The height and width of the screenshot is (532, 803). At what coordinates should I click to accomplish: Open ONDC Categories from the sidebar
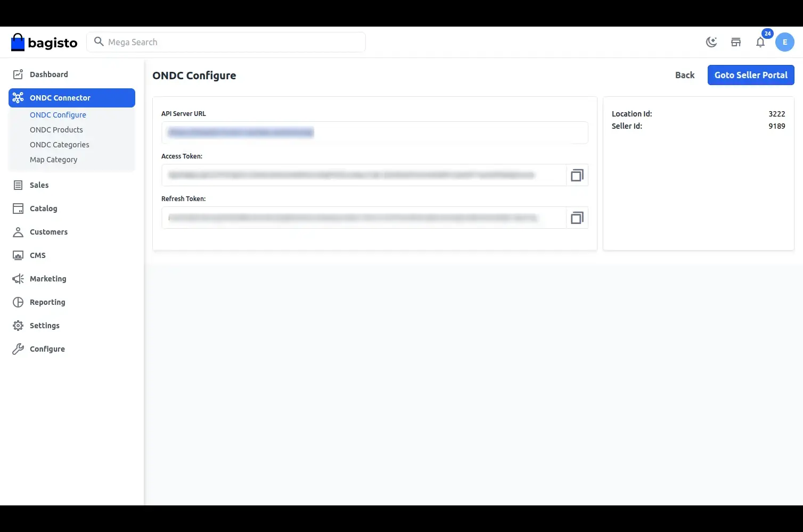[x=60, y=144]
